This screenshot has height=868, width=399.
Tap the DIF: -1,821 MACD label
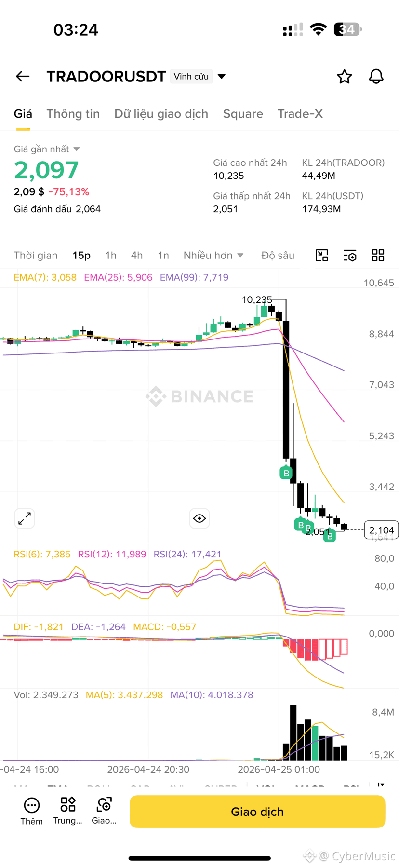[x=39, y=627]
